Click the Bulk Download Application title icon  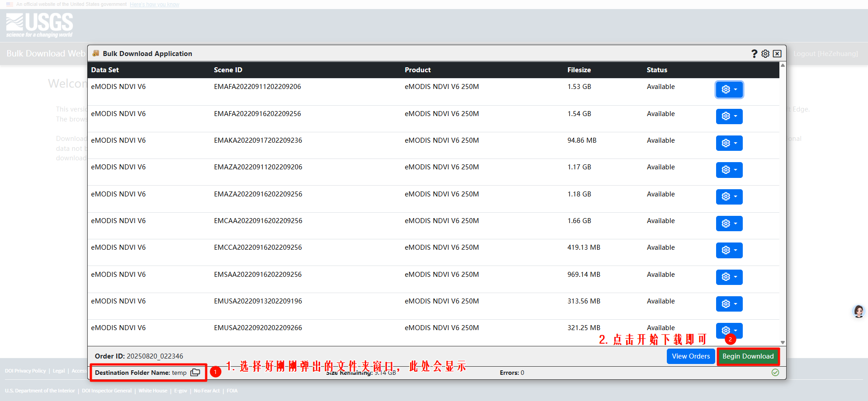pyautogui.click(x=96, y=53)
